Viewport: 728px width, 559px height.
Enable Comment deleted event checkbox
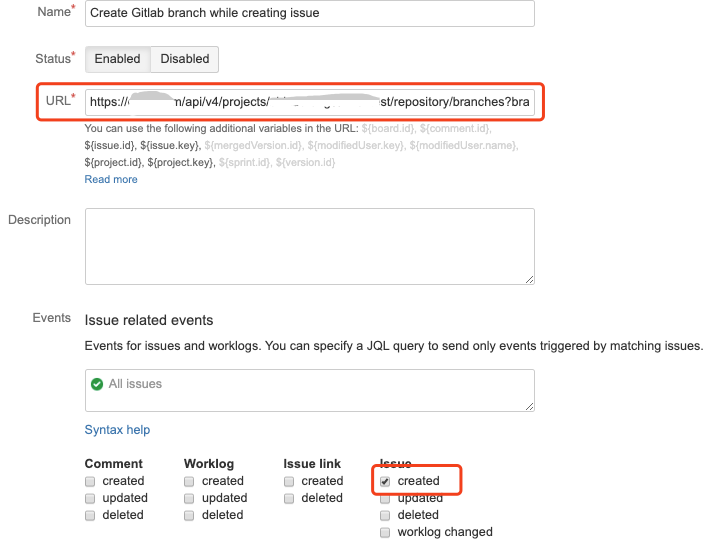[x=91, y=515]
